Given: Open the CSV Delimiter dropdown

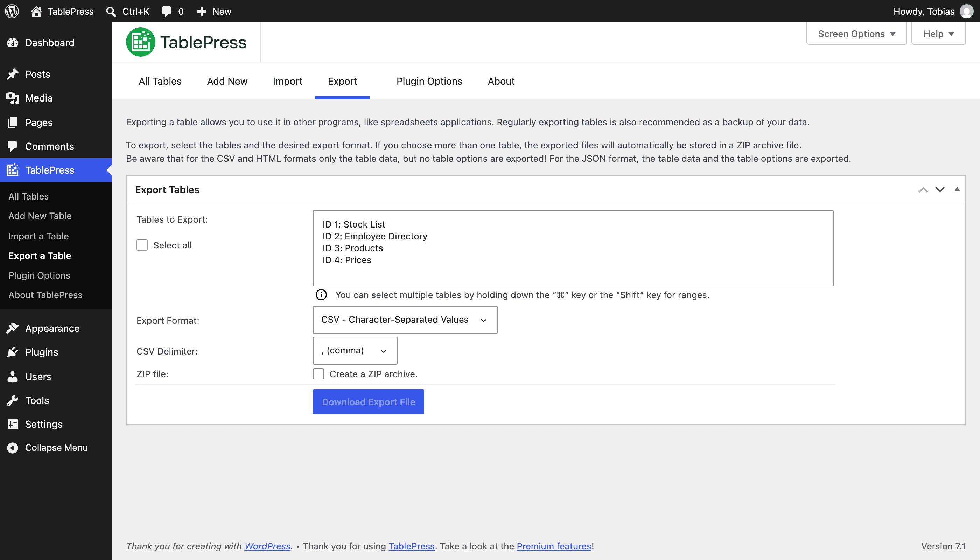Looking at the screenshot, I should point(355,350).
